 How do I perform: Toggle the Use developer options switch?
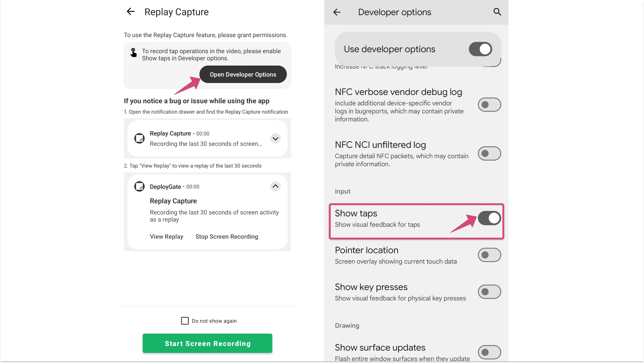pyautogui.click(x=480, y=49)
